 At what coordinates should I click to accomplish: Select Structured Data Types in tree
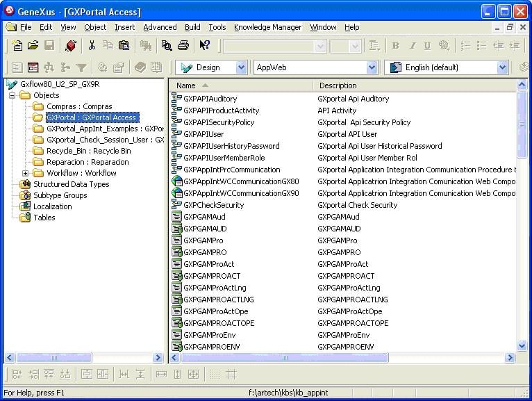point(71,184)
